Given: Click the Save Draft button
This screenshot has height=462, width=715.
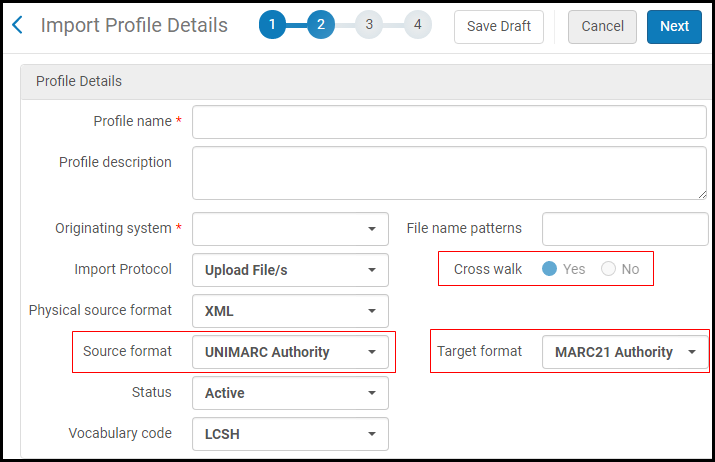Looking at the screenshot, I should tap(498, 26).
